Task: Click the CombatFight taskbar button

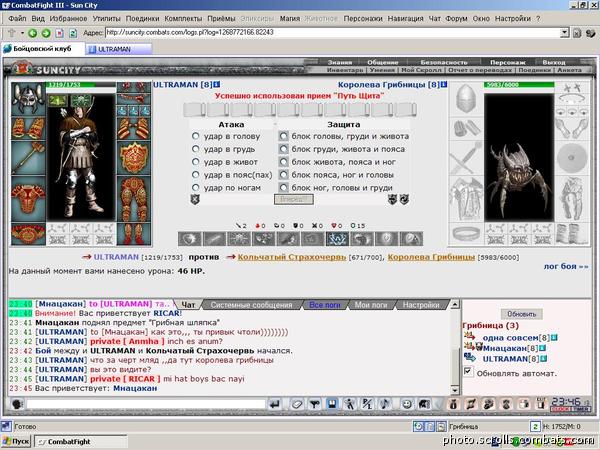Action: [81, 442]
